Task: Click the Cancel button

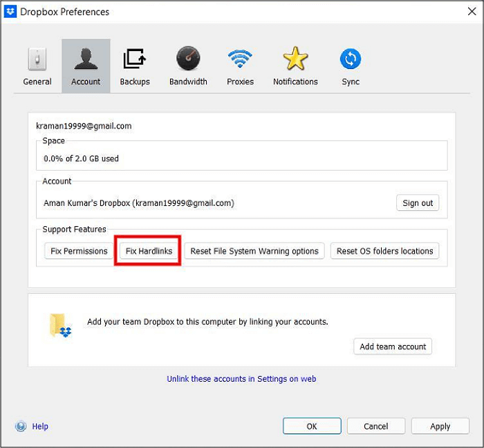Action: pos(376,426)
